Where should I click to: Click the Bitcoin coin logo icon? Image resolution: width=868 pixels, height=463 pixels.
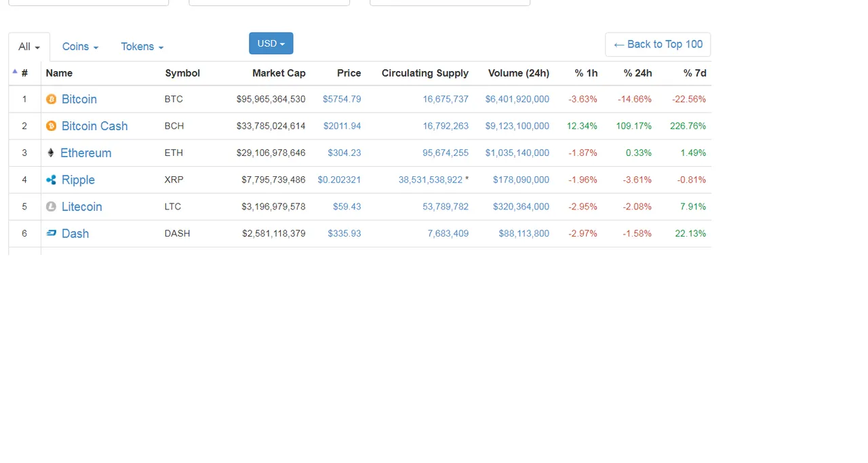point(51,99)
